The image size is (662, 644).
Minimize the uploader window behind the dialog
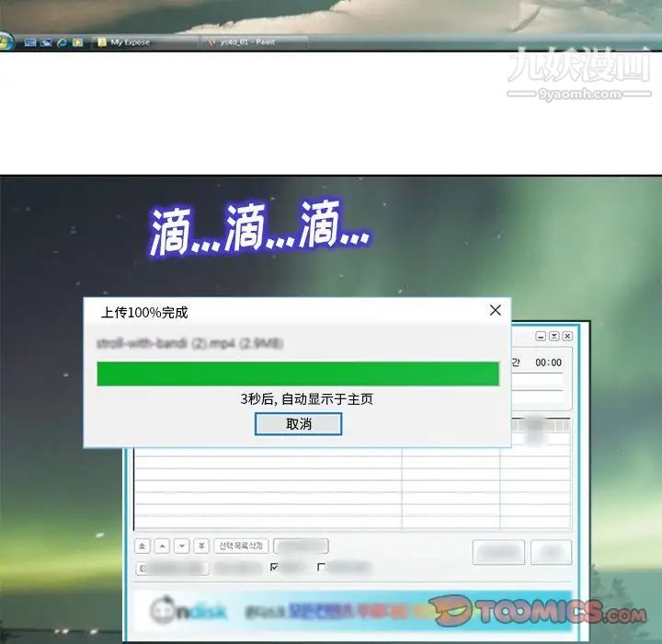[x=541, y=337]
